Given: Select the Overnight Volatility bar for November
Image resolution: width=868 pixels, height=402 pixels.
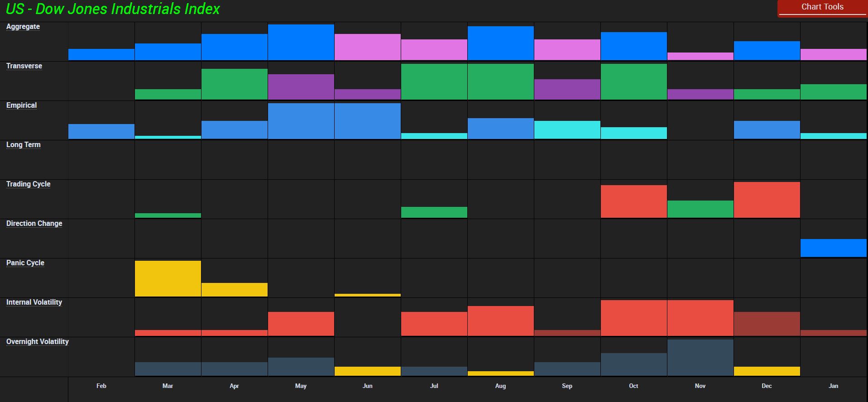Looking at the screenshot, I should (700, 358).
